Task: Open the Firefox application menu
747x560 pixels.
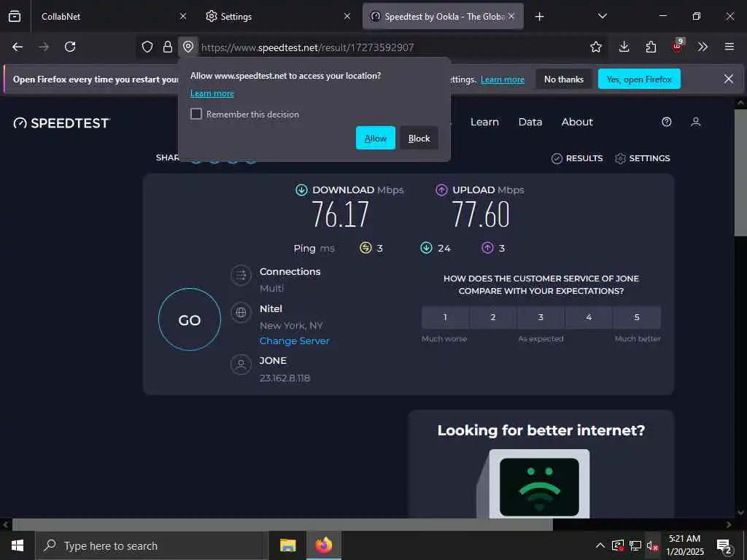Action: pos(729,47)
